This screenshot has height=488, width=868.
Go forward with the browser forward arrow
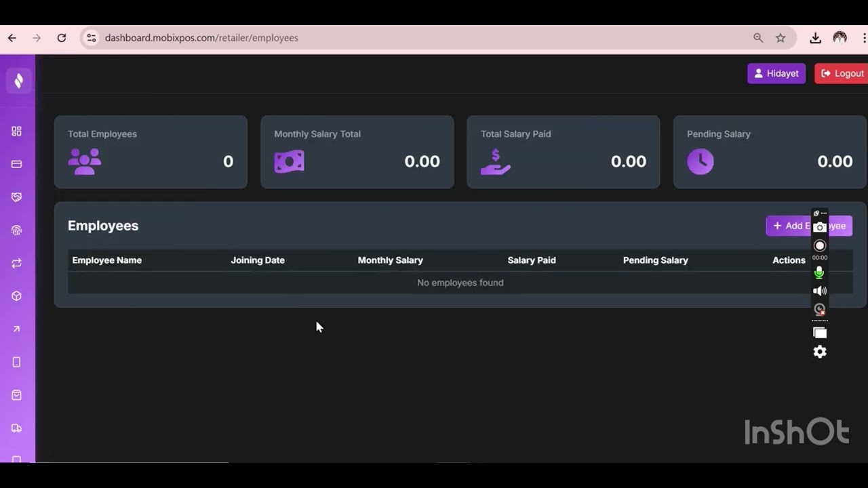click(x=37, y=38)
